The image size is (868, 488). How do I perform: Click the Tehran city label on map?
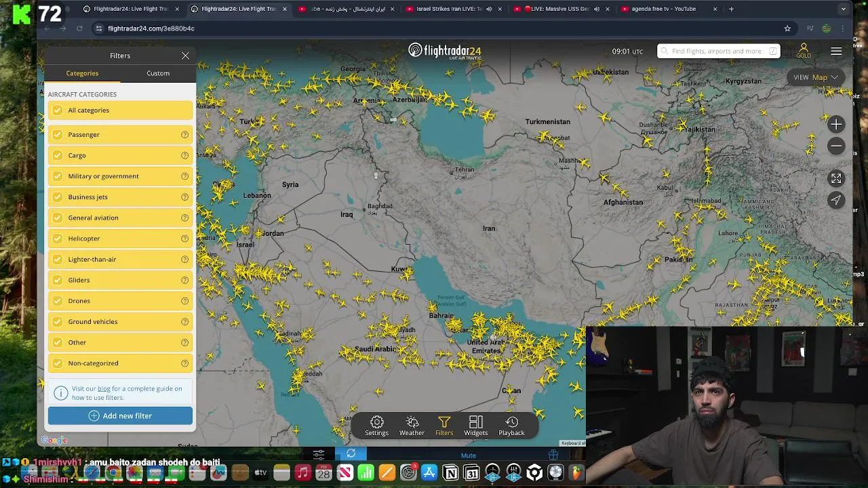click(465, 170)
